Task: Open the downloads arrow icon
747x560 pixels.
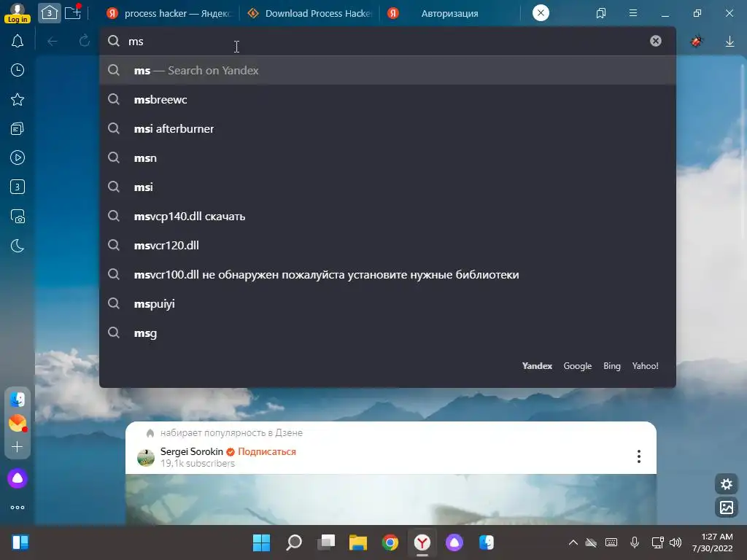Action: point(729,42)
